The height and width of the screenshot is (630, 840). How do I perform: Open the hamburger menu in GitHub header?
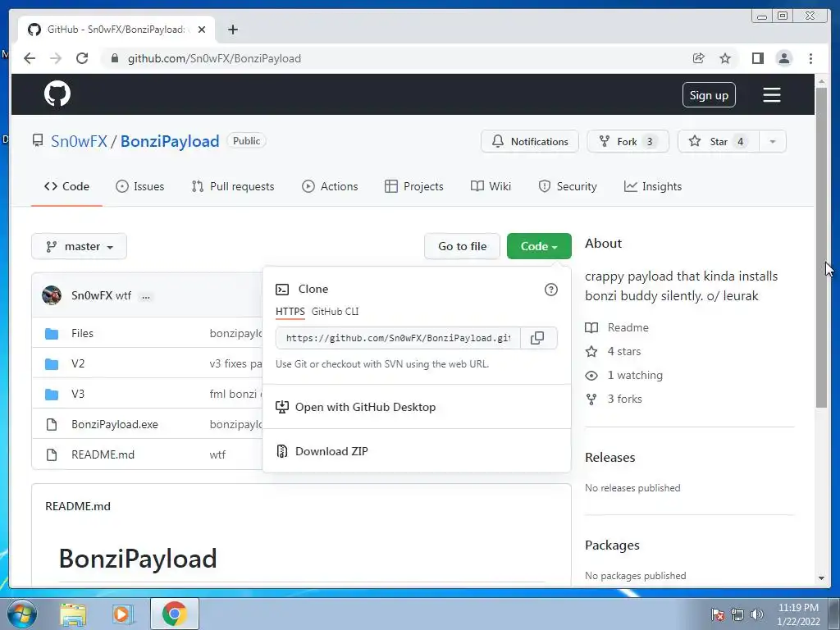coord(771,95)
